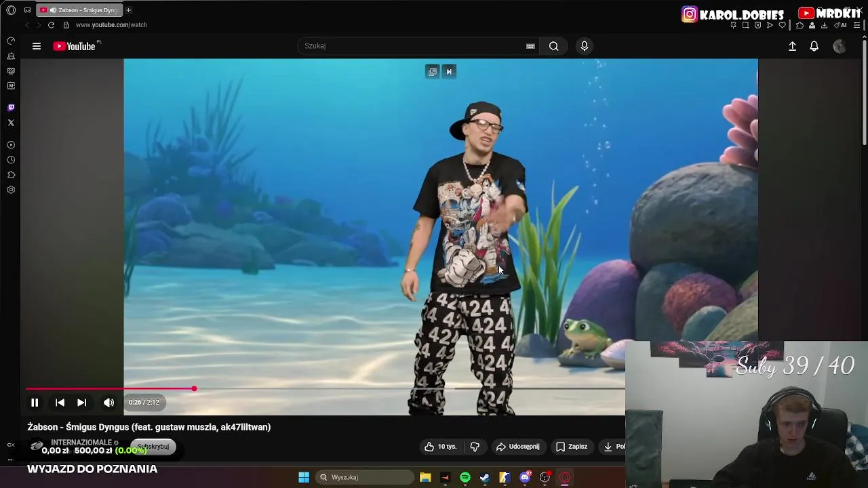
Task: Go to the YouTube home logo
Action: coord(75,46)
